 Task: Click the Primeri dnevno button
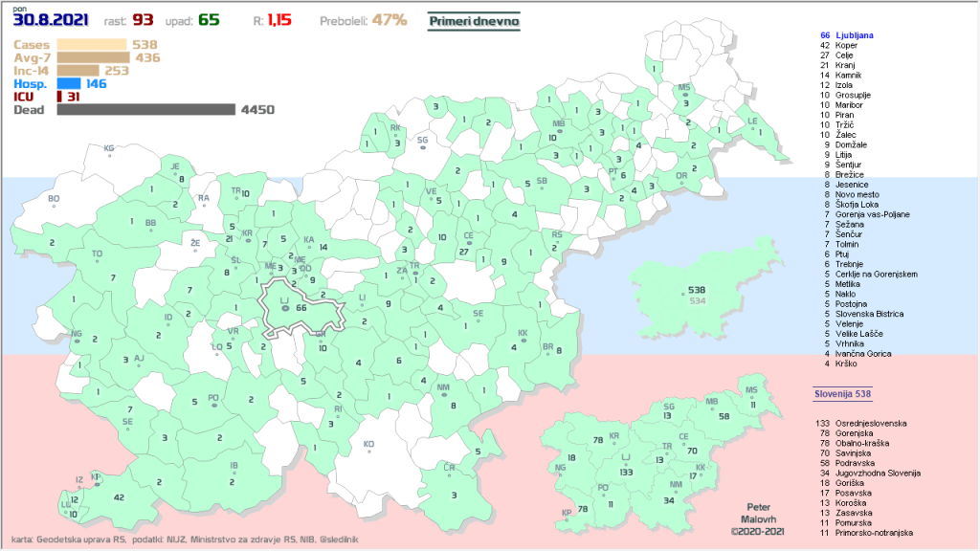[474, 20]
